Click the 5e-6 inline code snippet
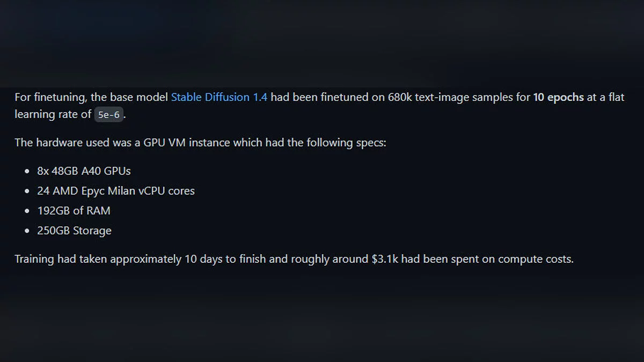 click(x=109, y=115)
